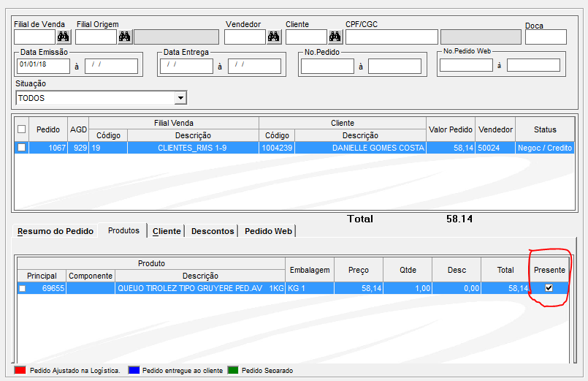
Task: Click the Pedido column header
Action: tap(48, 129)
